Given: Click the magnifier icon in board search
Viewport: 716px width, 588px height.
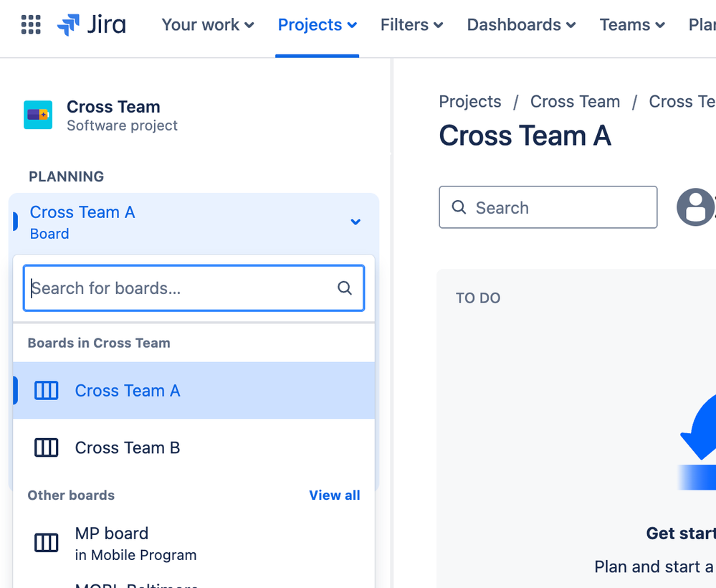Looking at the screenshot, I should click(x=345, y=288).
